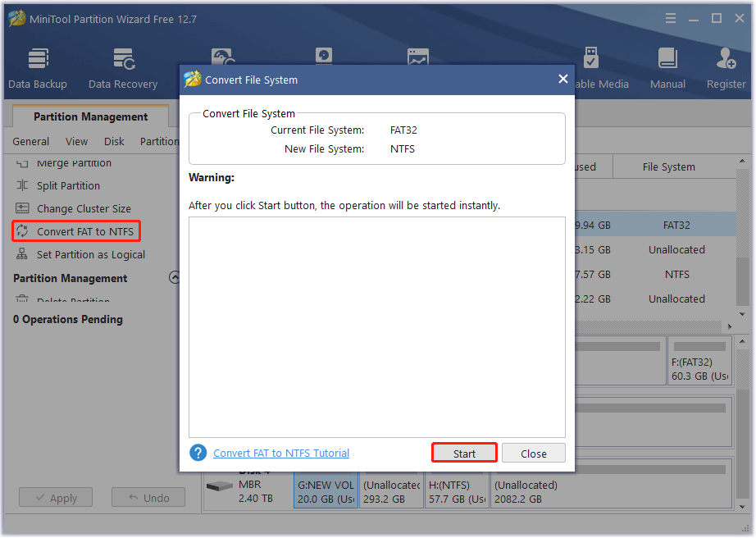The image size is (756, 538).
Task: Click the 0 Operations Pending label
Action: [x=68, y=319]
